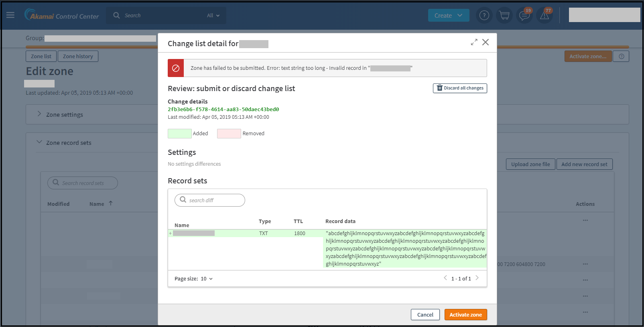
Task: Switch to the Zone list tab
Action: click(41, 57)
